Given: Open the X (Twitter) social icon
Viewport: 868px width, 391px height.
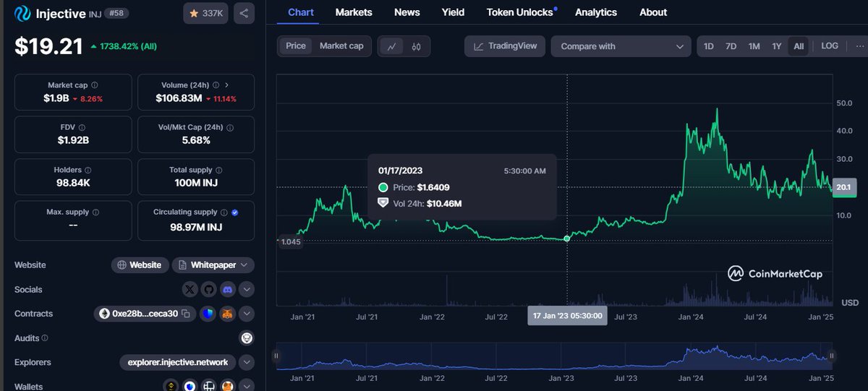Looking at the screenshot, I should (190, 290).
